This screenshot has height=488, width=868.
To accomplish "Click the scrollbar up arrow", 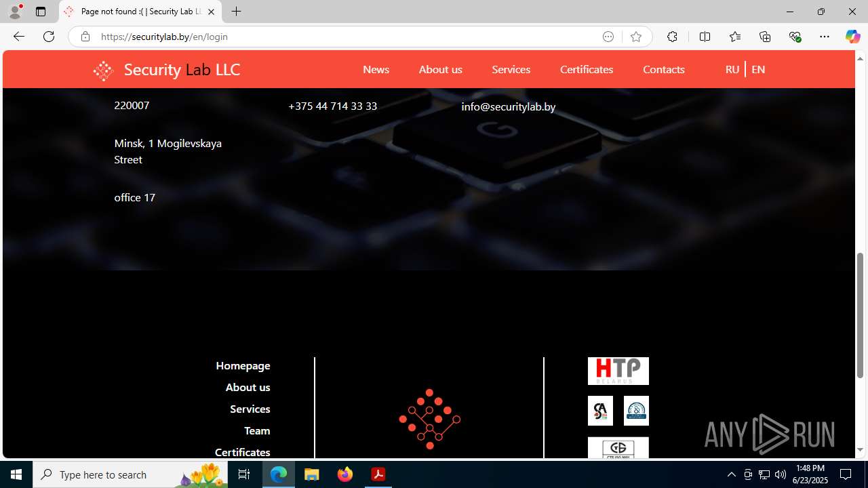I will coord(861,58).
